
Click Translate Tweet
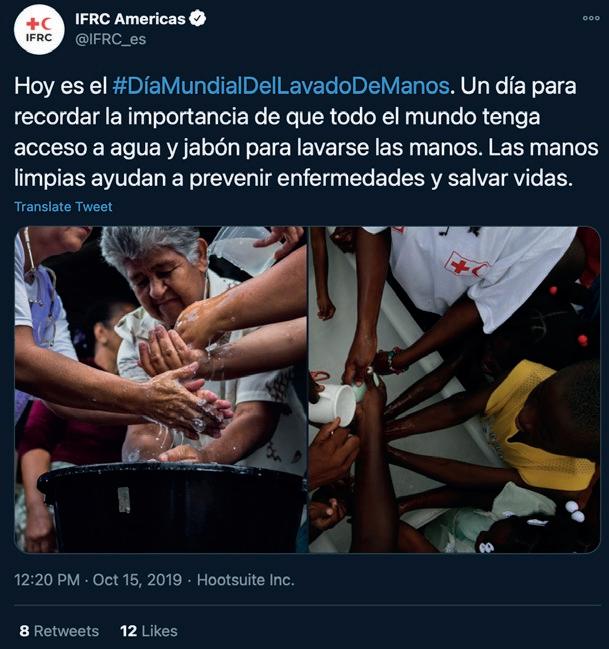click(x=63, y=207)
